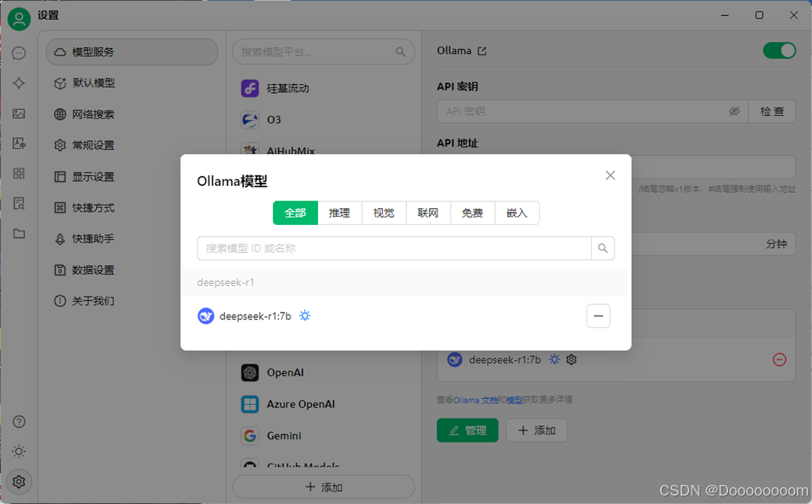Open 关于我们 settings section
Viewport: 812px width, 504px height.
[x=132, y=301]
